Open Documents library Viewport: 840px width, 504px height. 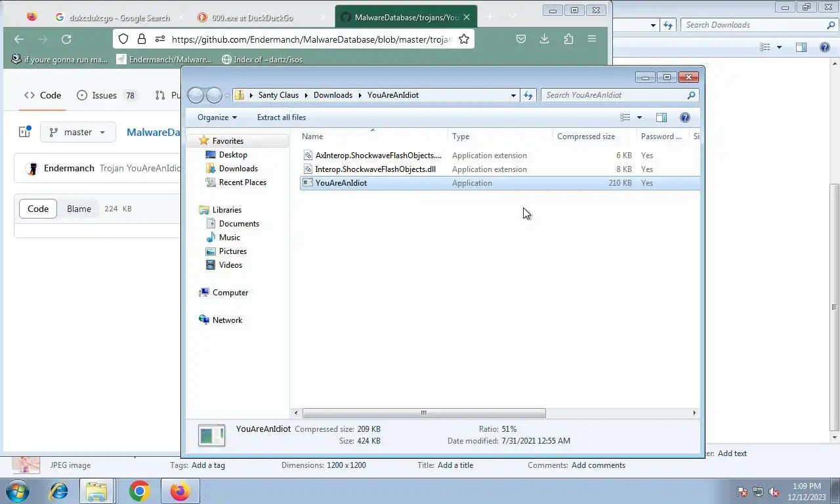pyautogui.click(x=239, y=224)
